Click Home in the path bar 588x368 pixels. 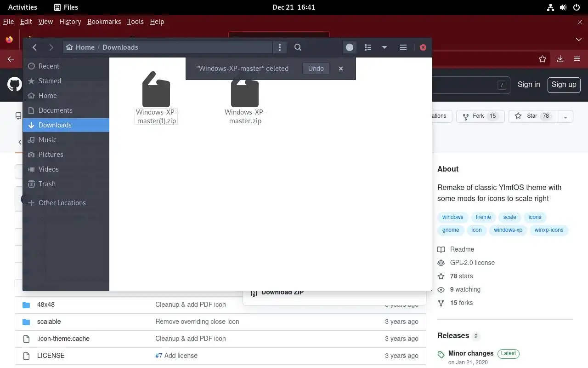tap(80, 47)
